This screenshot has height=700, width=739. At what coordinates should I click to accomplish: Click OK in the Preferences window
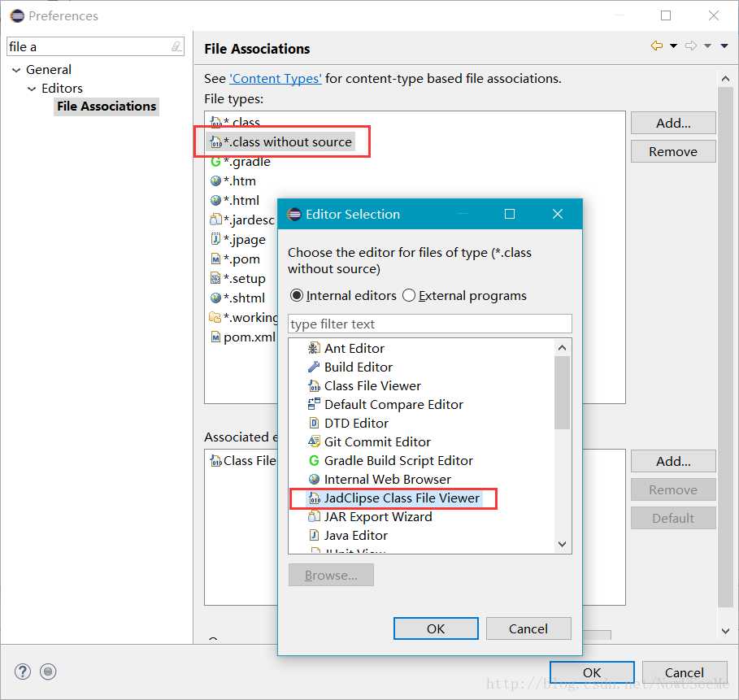point(592,672)
